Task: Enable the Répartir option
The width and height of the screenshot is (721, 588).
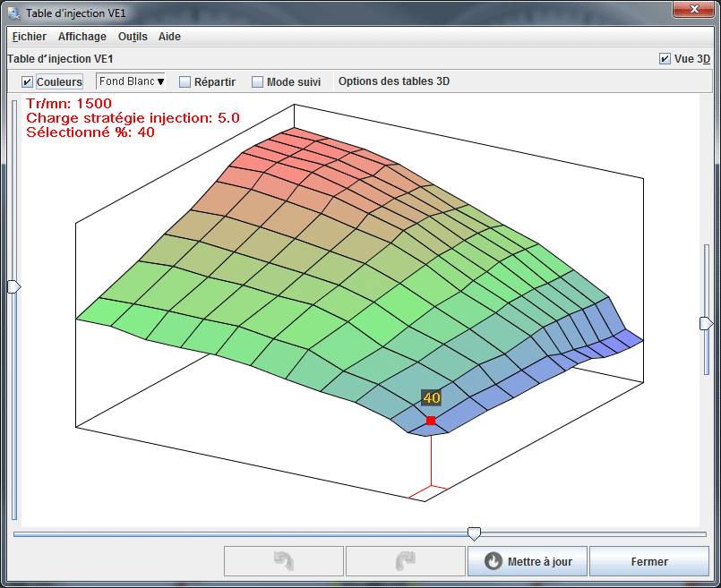Action: pos(185,82)
